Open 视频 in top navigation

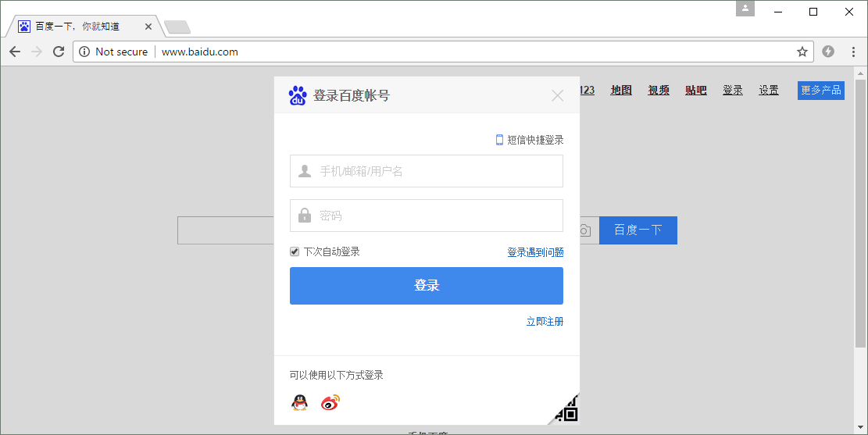click(659, 91)
